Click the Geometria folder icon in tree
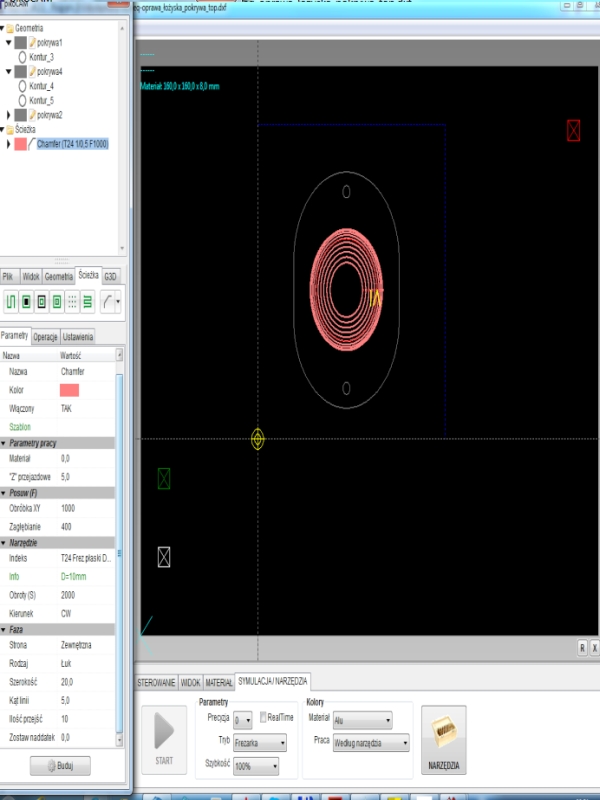 [x=10, y=28]
